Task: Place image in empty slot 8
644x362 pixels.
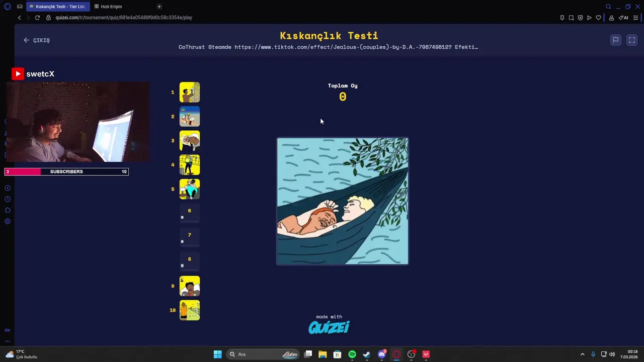Action: (x=190, y=261)
